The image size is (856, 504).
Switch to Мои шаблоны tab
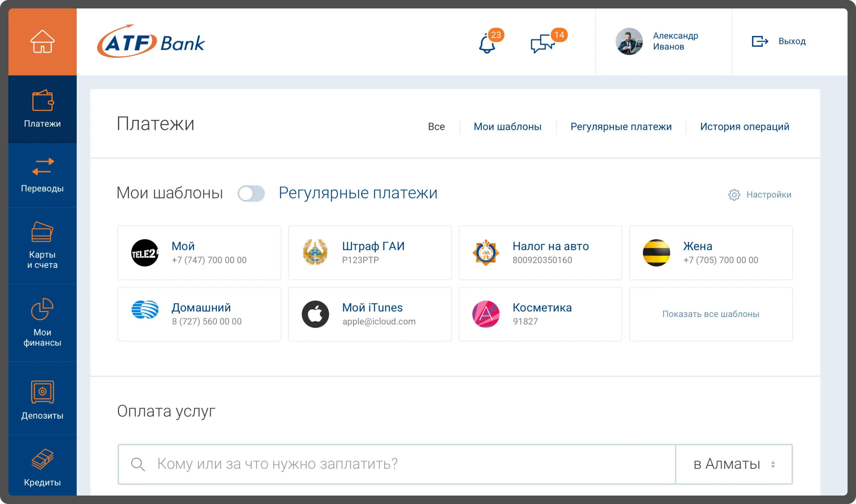(x=507, y=127)
